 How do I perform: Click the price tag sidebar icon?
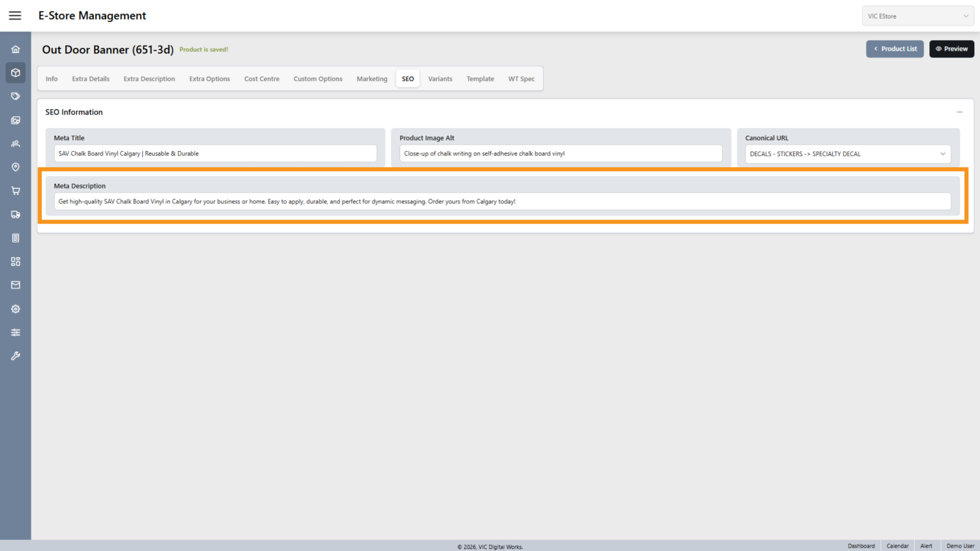click(16, 96)
